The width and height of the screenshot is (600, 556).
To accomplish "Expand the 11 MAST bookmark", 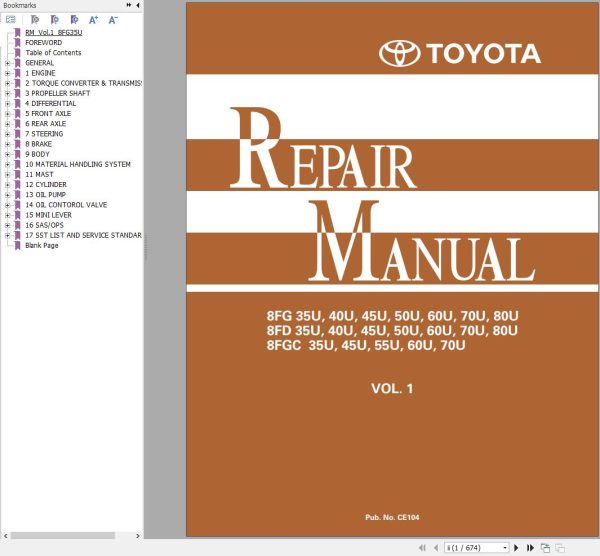I will pos(7,174).
